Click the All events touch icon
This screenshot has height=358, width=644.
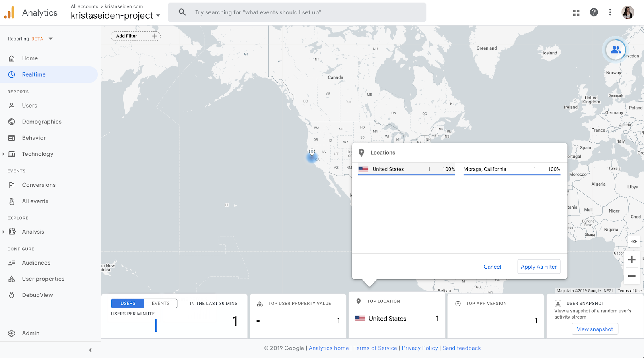click(x=12, y=201)
